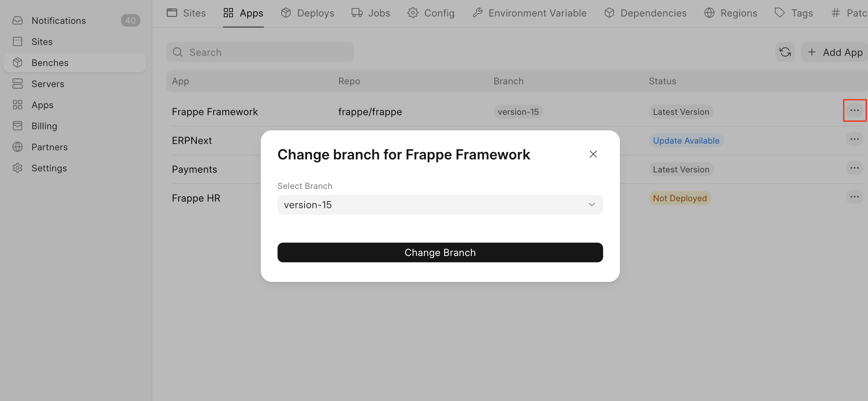
Task: Switch to the Environment Variable tab
Action: click(529, 13)
